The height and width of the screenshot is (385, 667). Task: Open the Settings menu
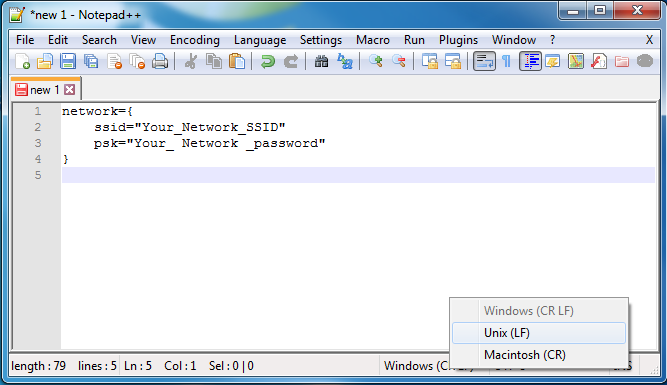coord(321,40)
